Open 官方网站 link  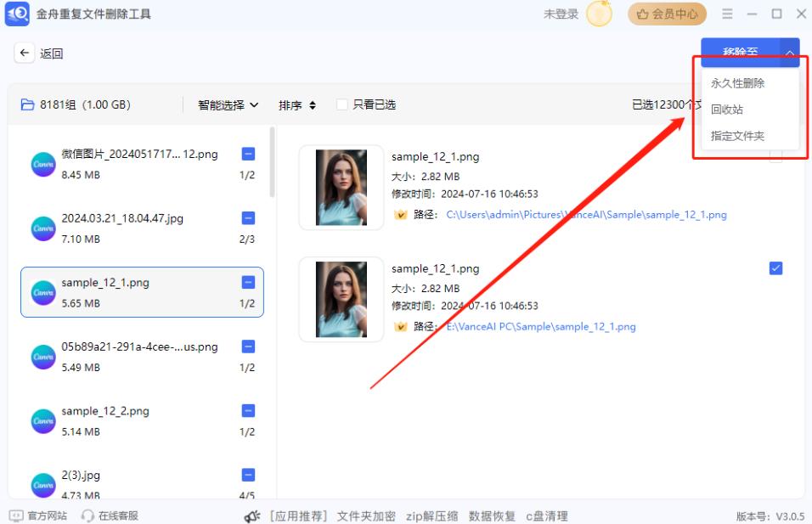[47, 516]
